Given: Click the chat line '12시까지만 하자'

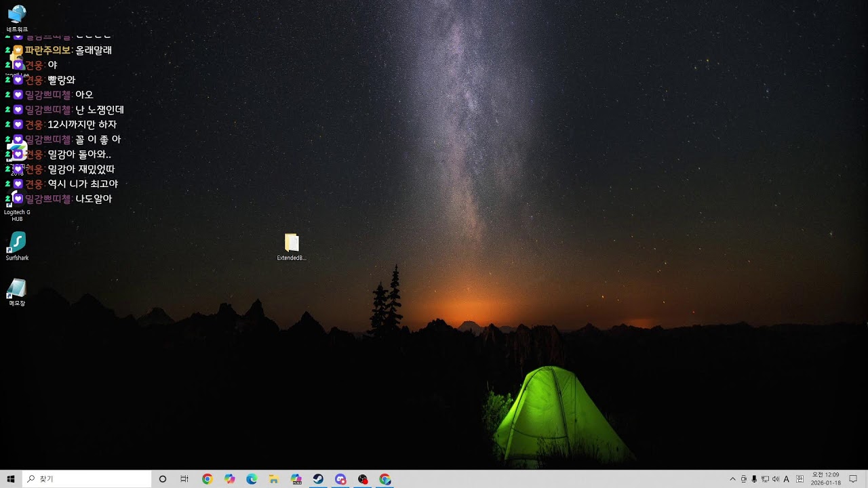Looking at the screenshot, I should click(x=82, y=125).
